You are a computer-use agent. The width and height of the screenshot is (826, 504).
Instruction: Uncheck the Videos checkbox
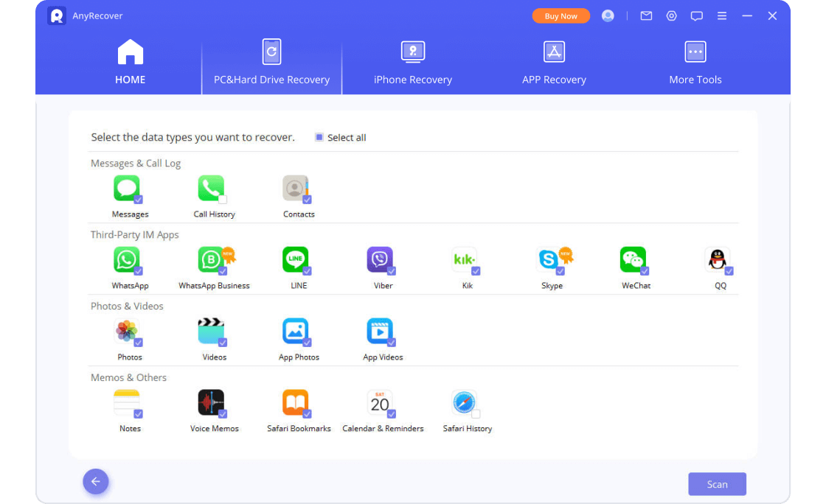[222, 343]
